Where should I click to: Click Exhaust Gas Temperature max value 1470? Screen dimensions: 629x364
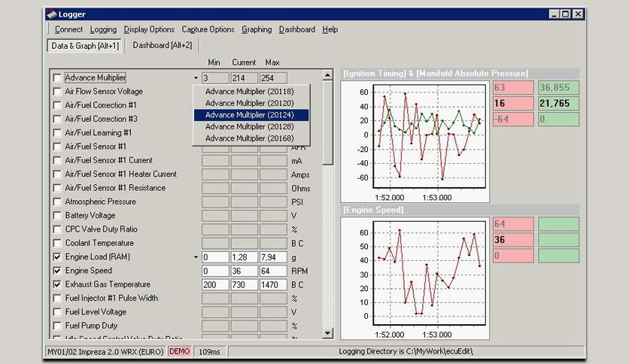(273, 284)
